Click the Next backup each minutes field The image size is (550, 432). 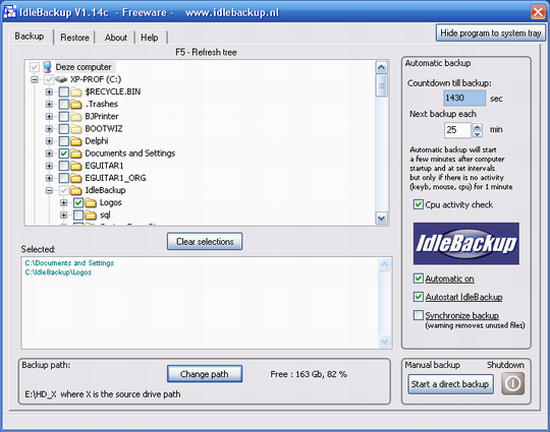[457, 130]
